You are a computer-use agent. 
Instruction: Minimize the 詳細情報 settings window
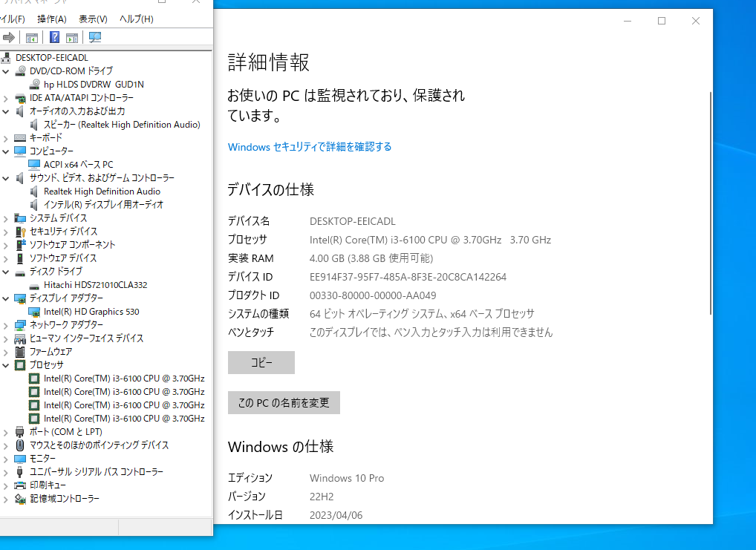(628, 21)
